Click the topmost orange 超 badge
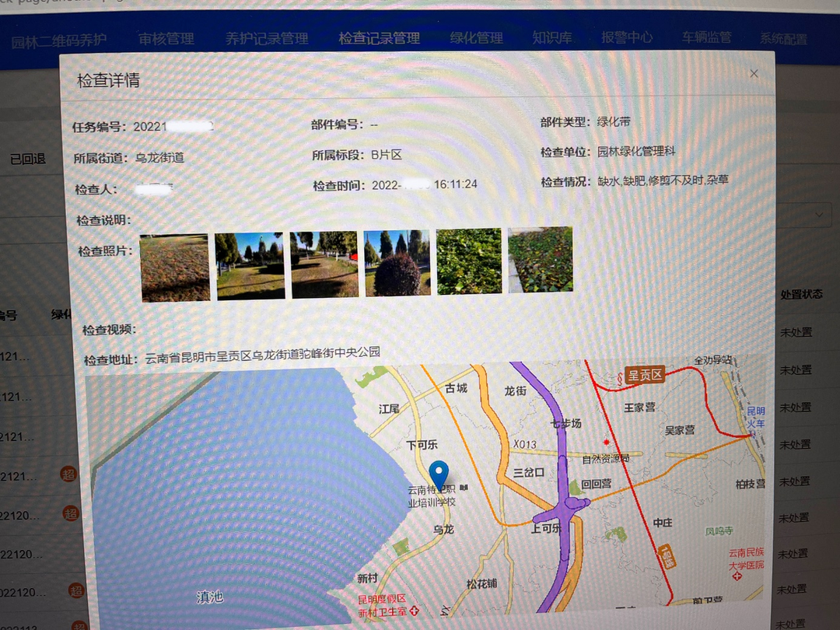The width and height of the screenshot is (840, 630). (x=70, y=473)
